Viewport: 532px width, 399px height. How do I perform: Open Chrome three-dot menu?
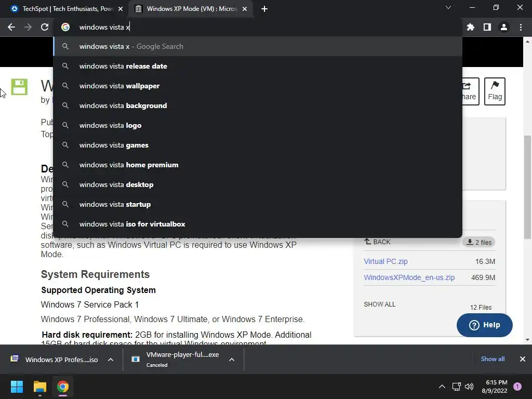521,27
